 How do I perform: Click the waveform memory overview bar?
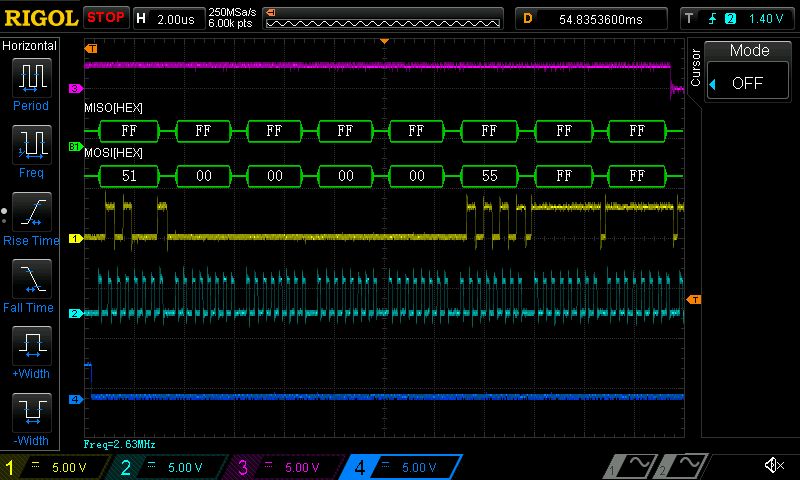(383, 19)
